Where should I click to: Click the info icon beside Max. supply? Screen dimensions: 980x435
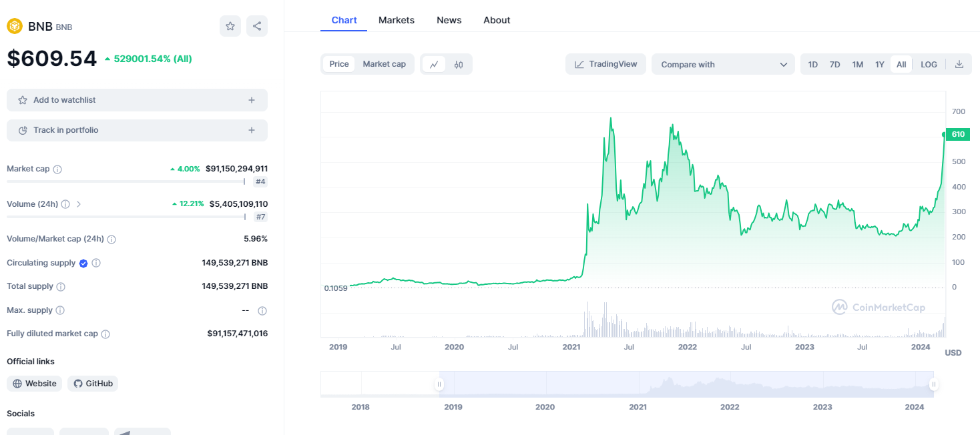pyautogui.click(x=61, y=310)
